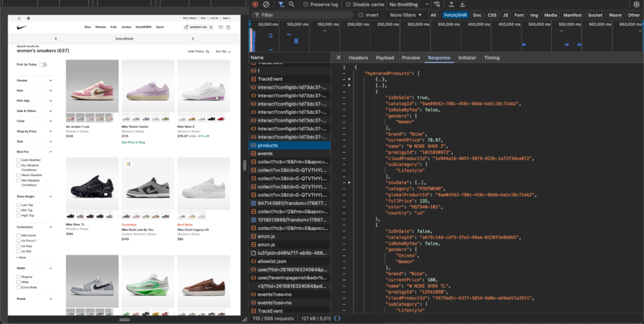The height and width of the screenshot is (324, 644).
Task: Click customize badge icon on Dunk Low
Action: [x=128, y=164]
